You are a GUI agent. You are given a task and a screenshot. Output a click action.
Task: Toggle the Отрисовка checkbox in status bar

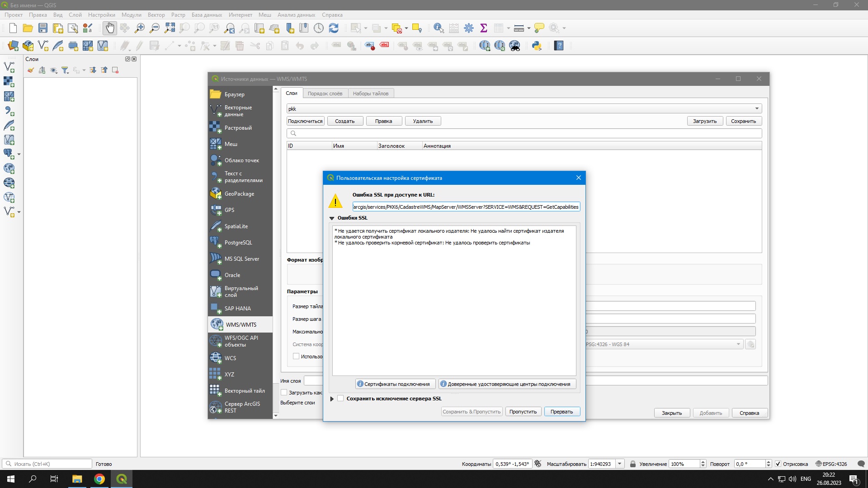point(778,464)
